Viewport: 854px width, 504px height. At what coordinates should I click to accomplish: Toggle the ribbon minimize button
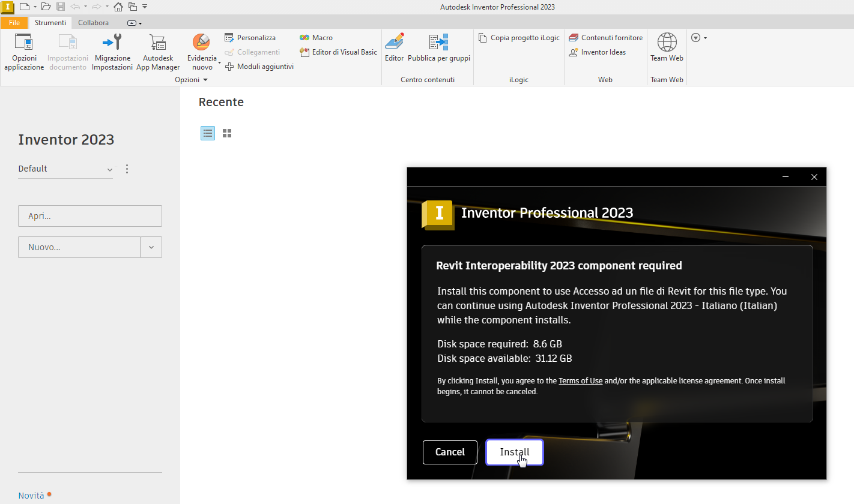(x=132, y=23)
